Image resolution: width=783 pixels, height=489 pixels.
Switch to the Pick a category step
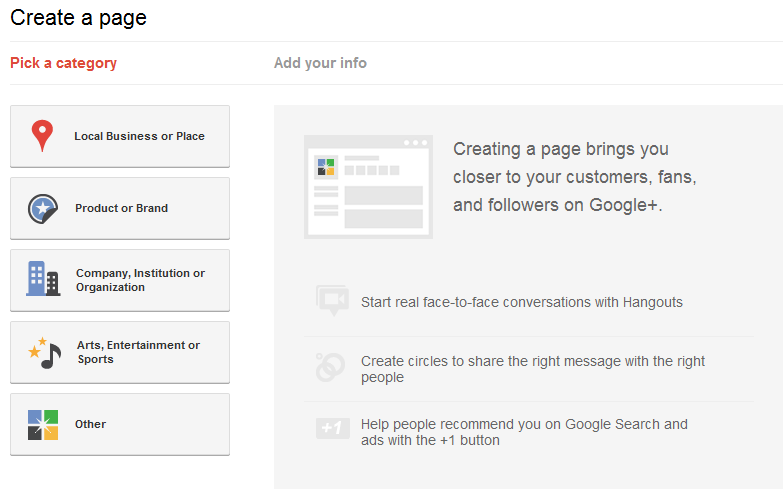pos(63,63)
